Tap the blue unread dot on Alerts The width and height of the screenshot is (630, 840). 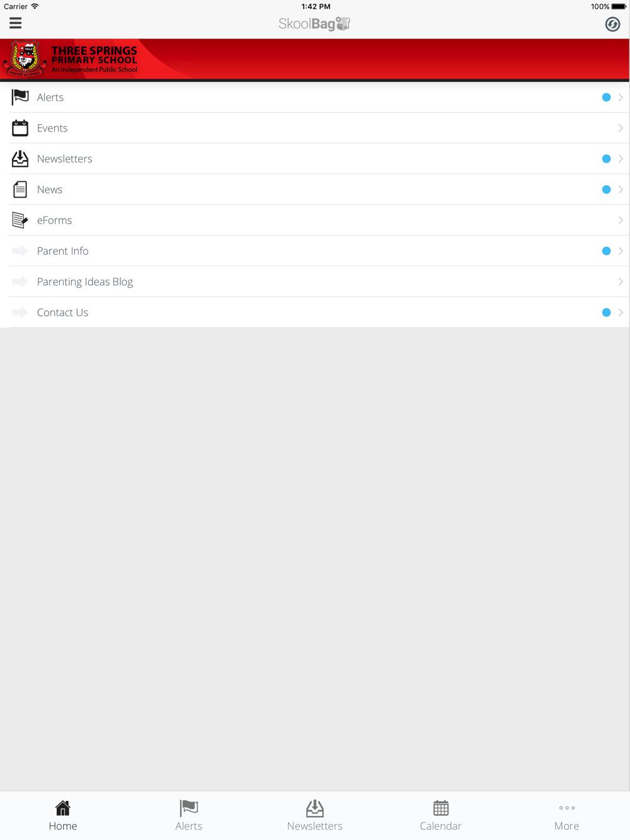pyautogui.click(x=606, y=97)
